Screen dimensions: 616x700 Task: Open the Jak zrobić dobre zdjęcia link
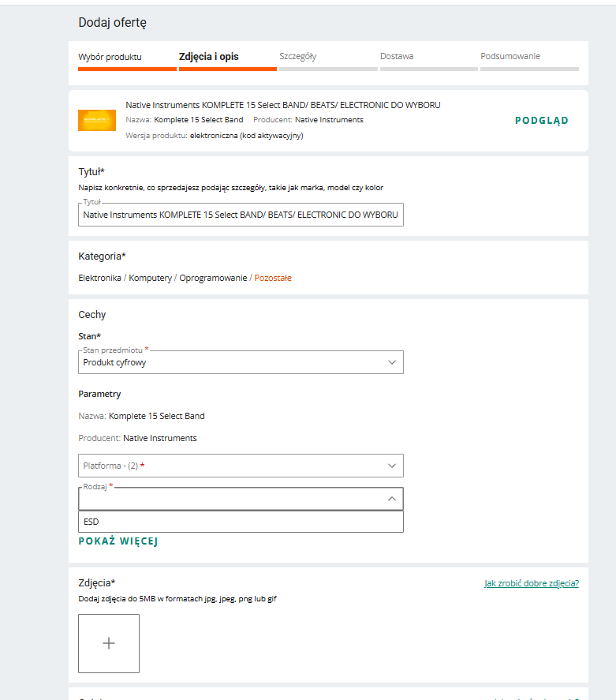532,583
